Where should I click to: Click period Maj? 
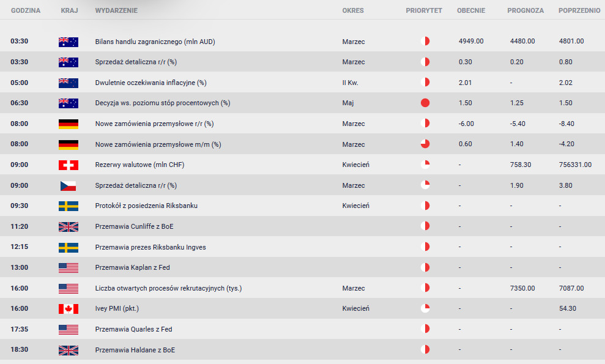pos(347,103)
